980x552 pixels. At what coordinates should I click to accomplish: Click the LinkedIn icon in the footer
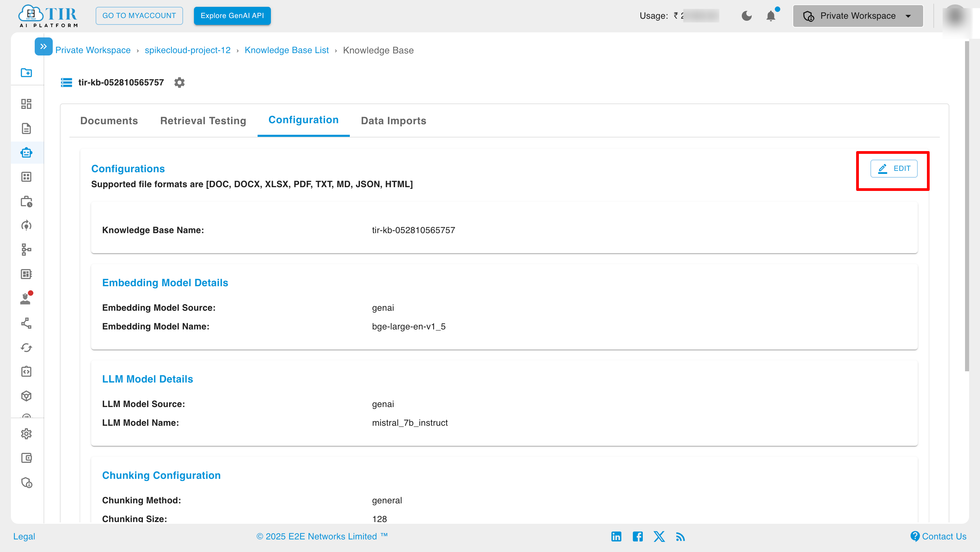616,536
